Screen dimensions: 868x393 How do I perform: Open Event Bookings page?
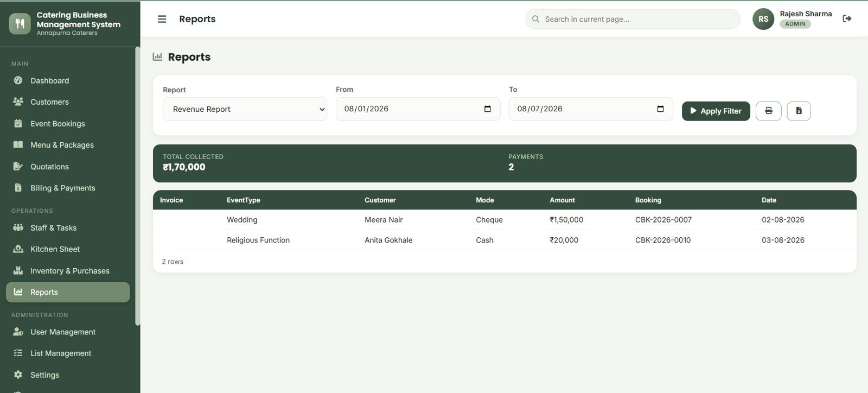point(68,123)
